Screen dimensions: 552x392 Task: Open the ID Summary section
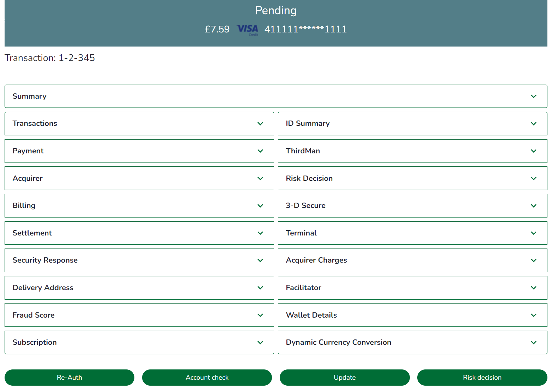pos(413,123)
